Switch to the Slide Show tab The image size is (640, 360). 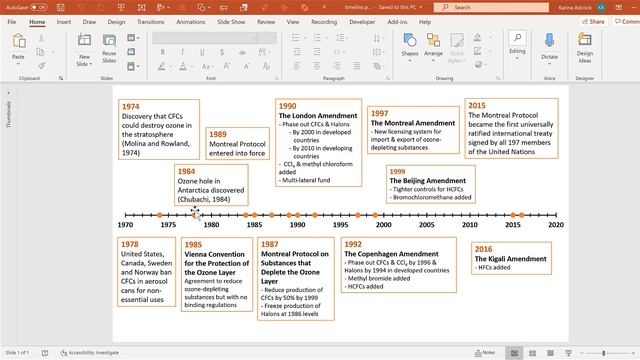pyautogui.click(x=231, y=22)
